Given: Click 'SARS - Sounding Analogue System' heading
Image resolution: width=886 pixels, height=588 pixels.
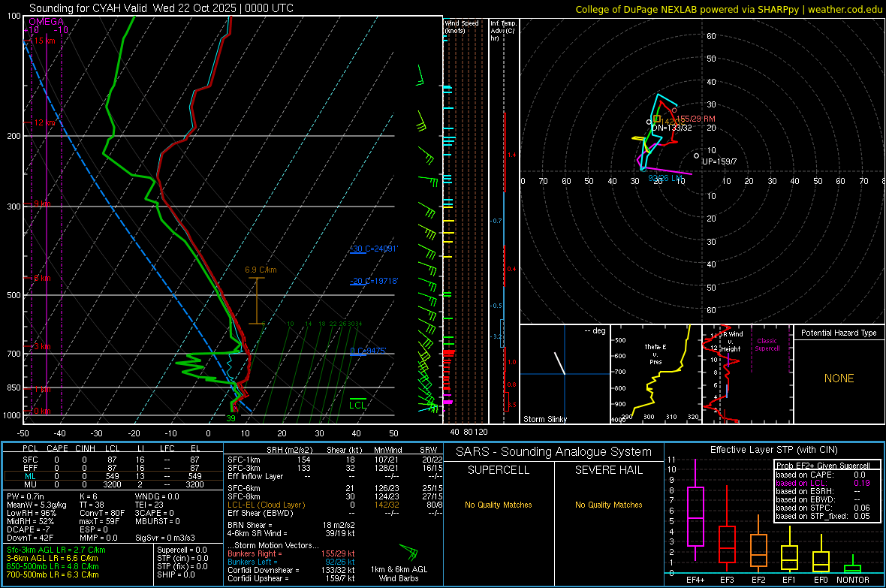Looking at the screenshot, I should point(553,452).
